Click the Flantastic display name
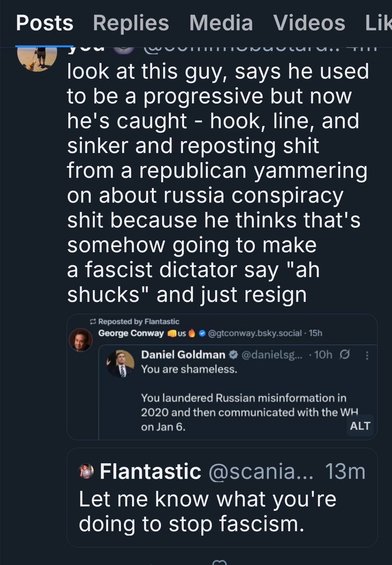The height and width of the screenshot is (565, 392). pos(150,471)
